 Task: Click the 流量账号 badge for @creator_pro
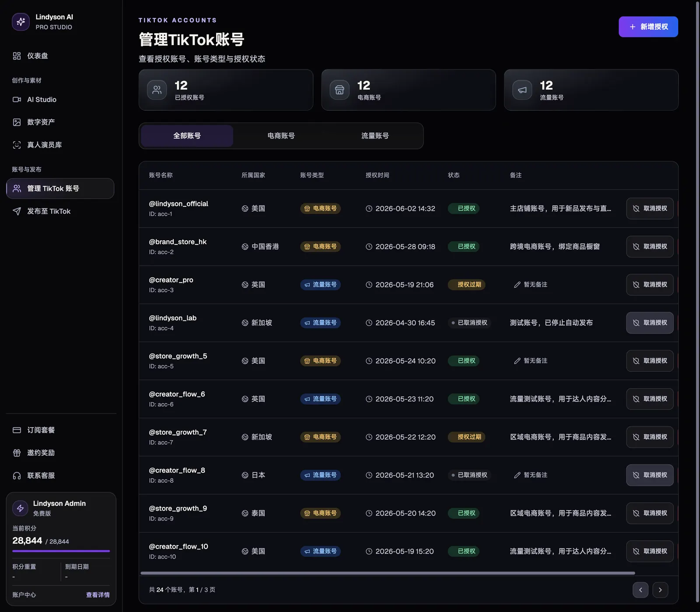click(320, 285)
